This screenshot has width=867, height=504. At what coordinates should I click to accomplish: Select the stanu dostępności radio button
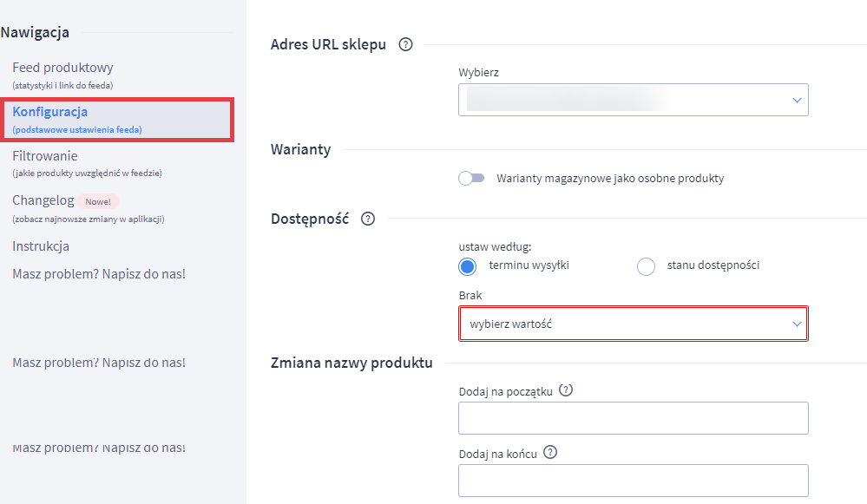pos(646,266)
